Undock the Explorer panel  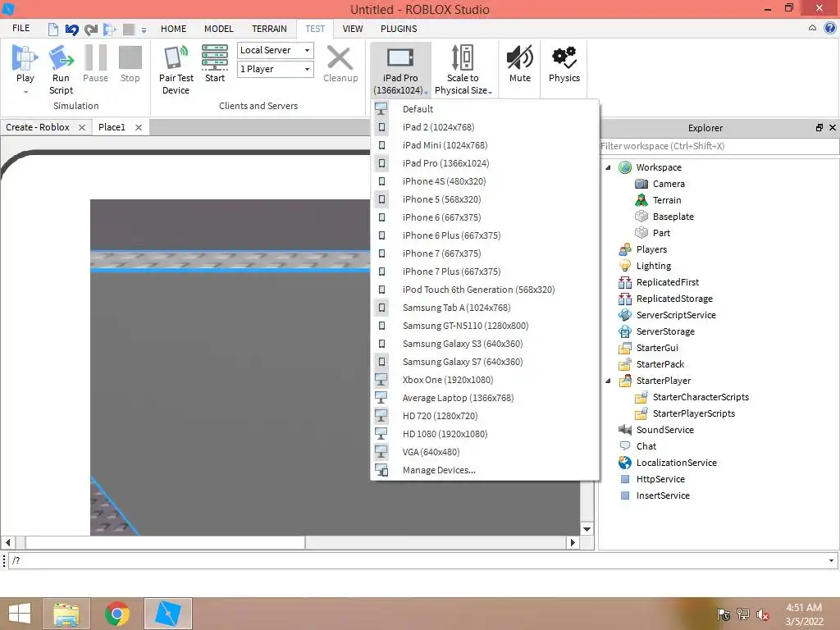(x=819, y=127)
